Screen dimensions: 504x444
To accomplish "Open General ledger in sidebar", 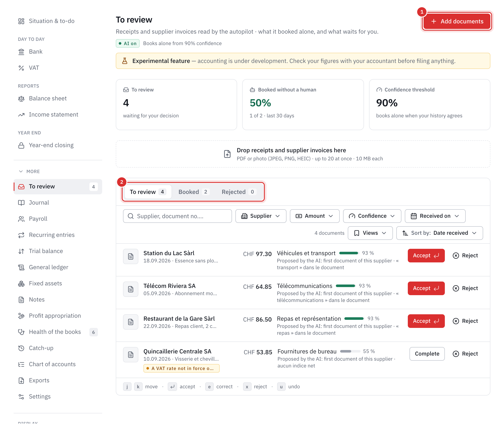I will [x=58, y=267].
